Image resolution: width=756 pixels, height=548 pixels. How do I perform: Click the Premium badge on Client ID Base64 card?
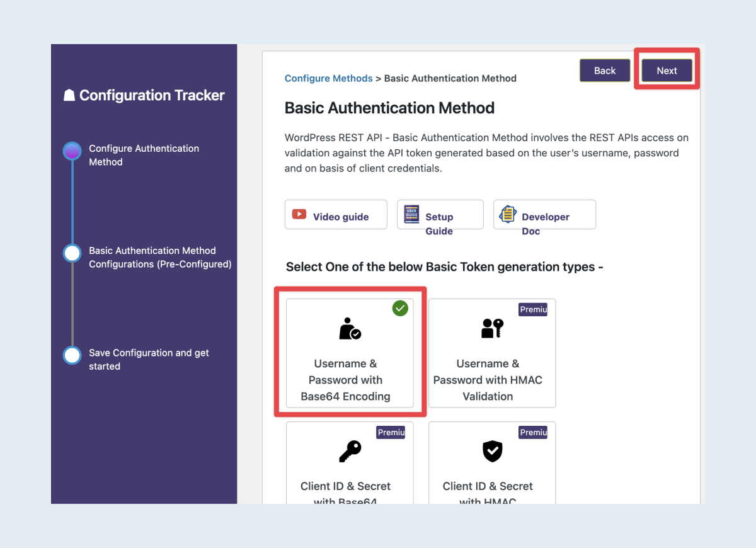pyautogui.click(x=391, y=432)
